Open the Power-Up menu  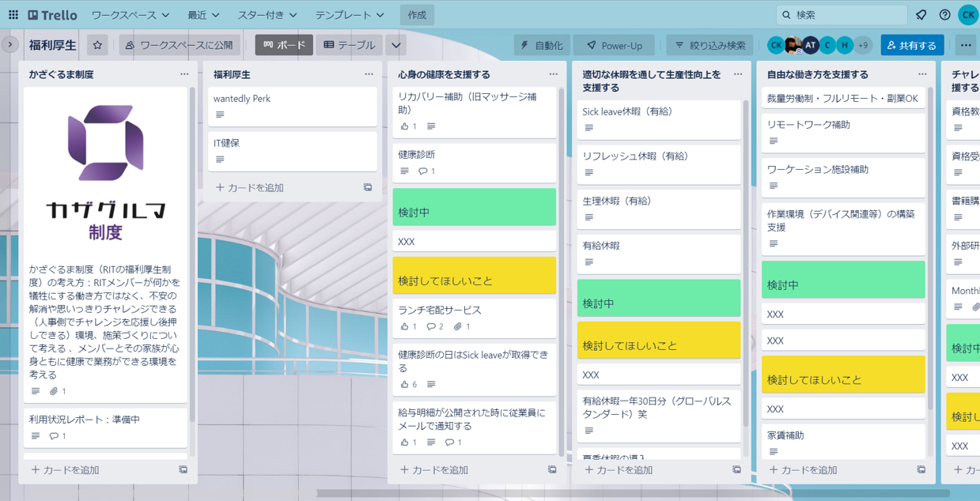(x=615, y=45)
